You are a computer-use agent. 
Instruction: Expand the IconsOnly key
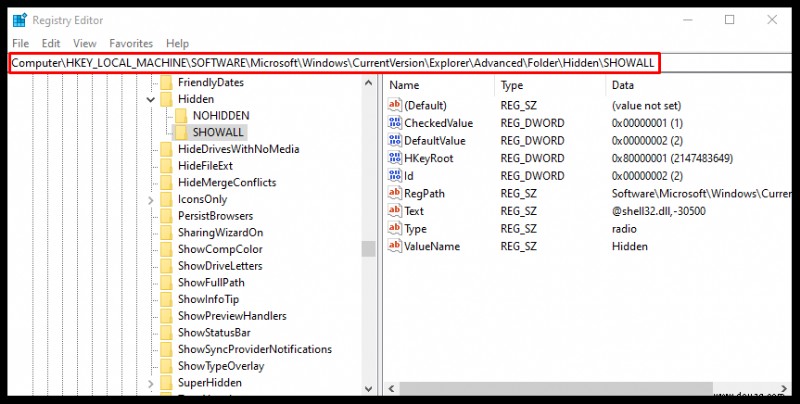151,200
